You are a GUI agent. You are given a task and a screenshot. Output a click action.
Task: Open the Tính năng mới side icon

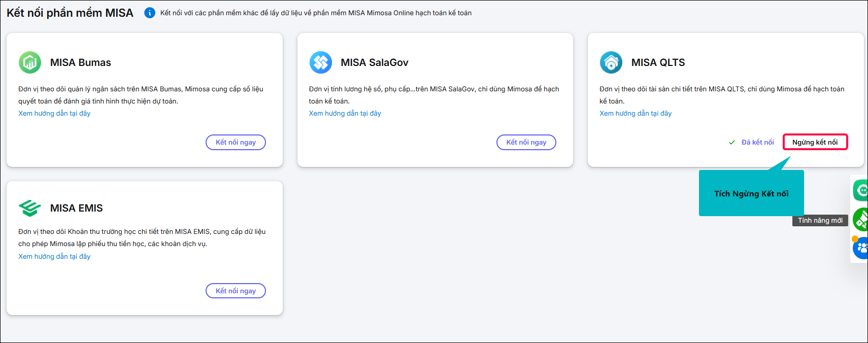(x=861, y=220)
